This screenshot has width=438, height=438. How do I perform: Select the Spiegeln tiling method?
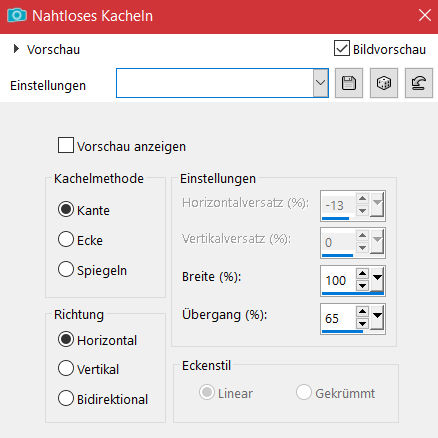[66, 269]
